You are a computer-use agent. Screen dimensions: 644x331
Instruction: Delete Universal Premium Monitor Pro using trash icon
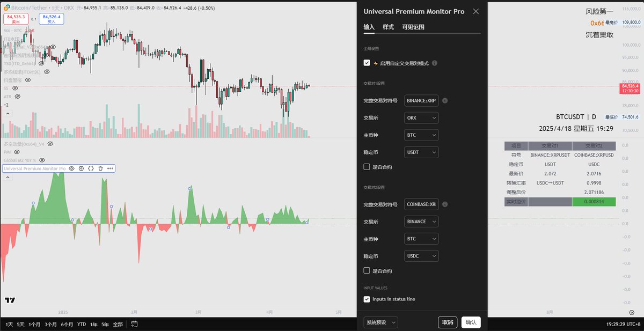coord(100,168)
